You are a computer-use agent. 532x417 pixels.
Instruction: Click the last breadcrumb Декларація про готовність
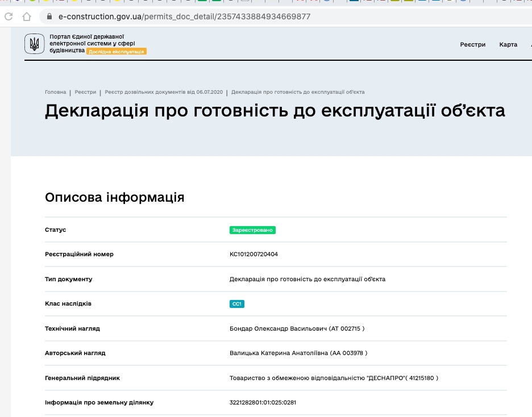tap(298, 92)
